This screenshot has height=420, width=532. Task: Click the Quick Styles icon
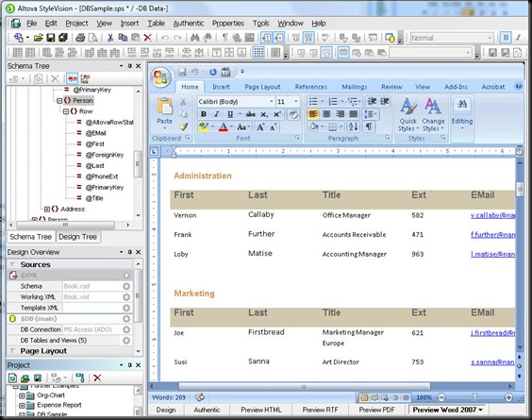(408, 115)
